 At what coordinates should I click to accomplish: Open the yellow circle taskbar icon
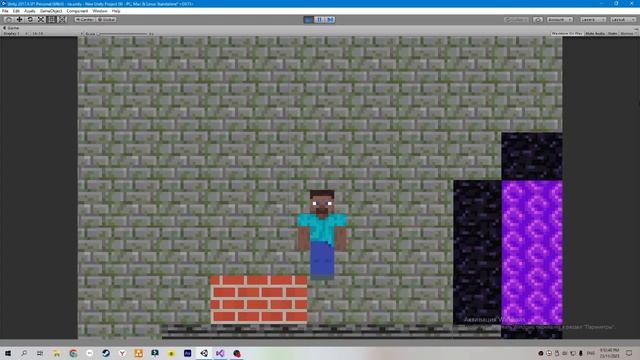click(171, 353)
